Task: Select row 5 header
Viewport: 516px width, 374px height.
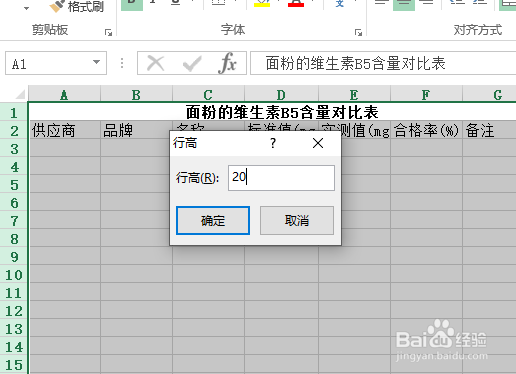Action: (x=14, y=184)
